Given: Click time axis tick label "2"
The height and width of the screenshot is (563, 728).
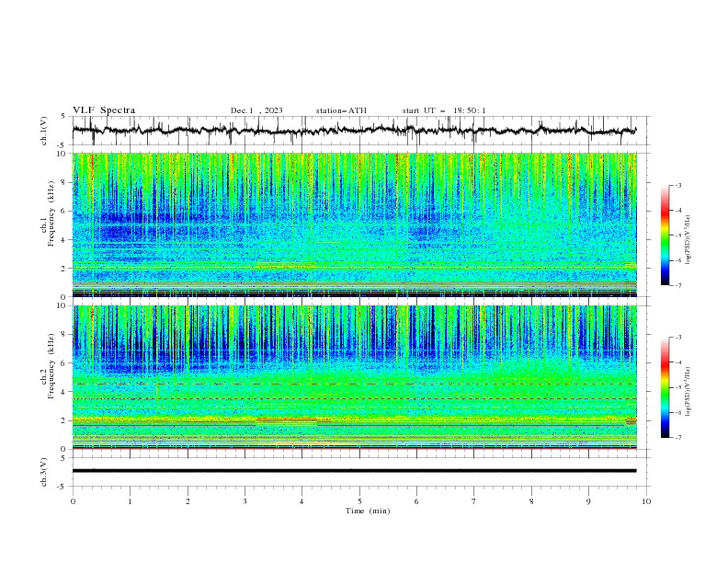Looking at the screenshot, I should tap(188, 501).
